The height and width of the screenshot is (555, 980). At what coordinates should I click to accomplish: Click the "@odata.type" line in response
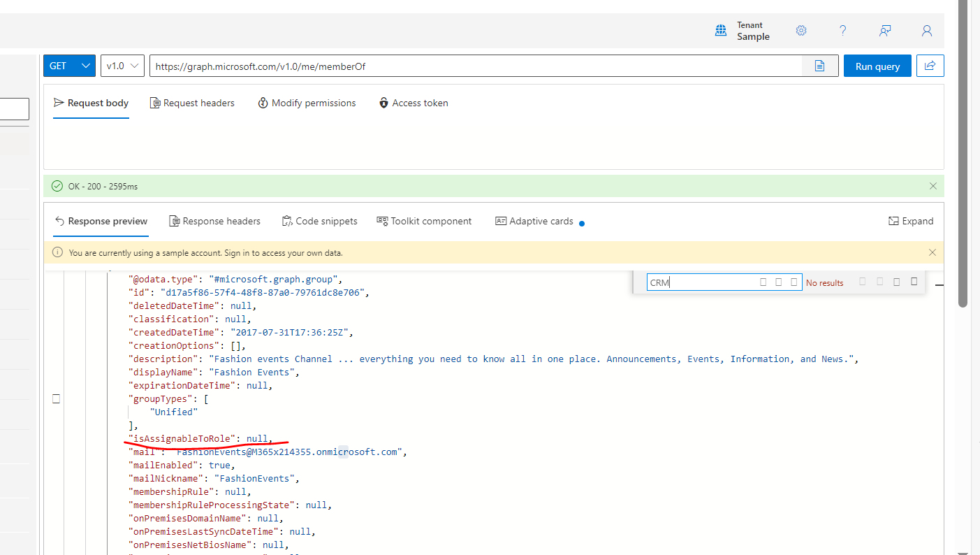235,279
